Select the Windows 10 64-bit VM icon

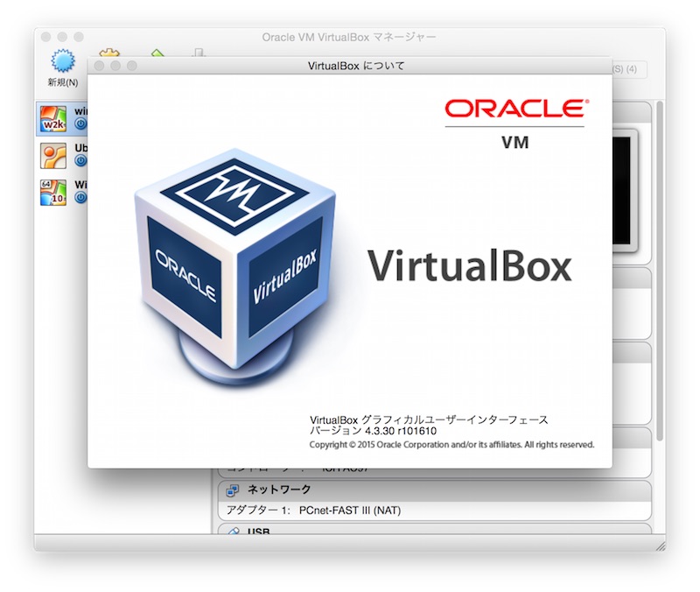[x=53, y=193]
